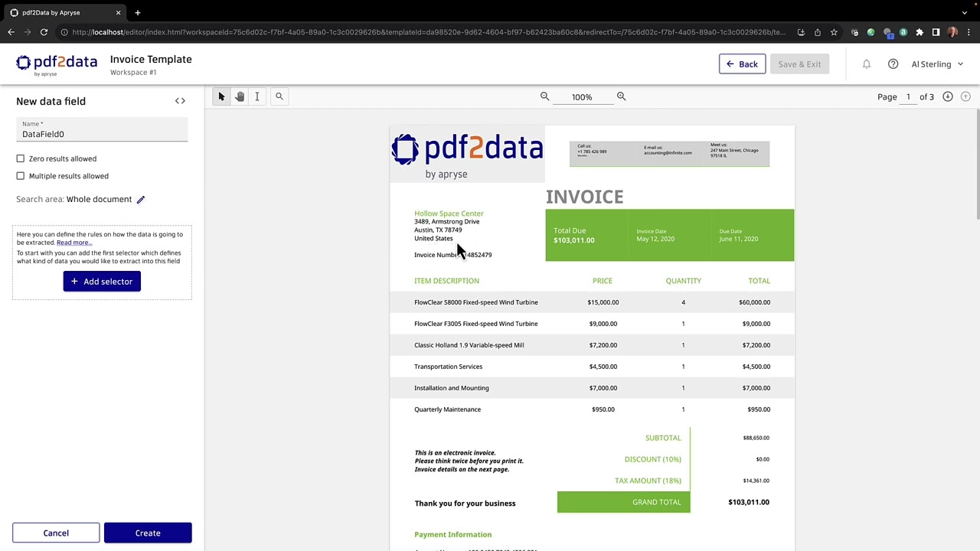Click invoice date 'May 12, 2020'
Viewport: 980px width, 551px height.
tap(655, 239)
